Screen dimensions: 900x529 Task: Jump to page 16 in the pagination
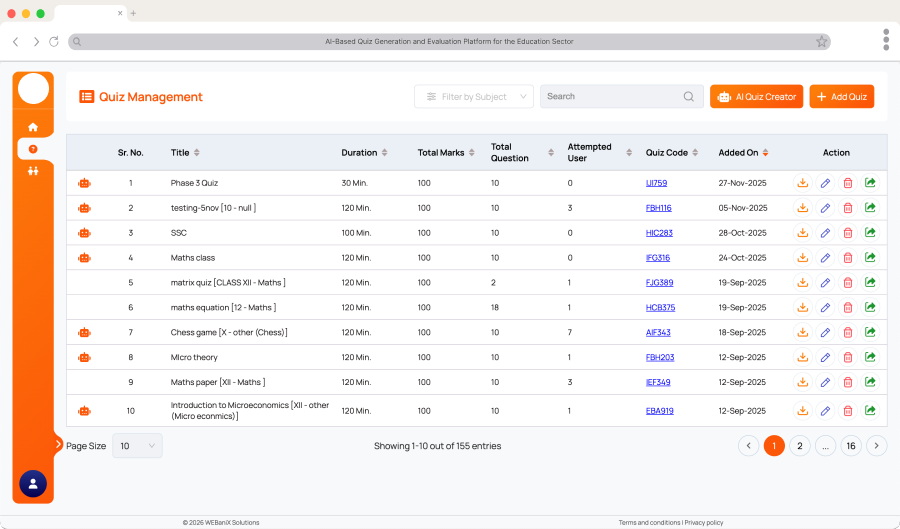[x=851, y=446]
